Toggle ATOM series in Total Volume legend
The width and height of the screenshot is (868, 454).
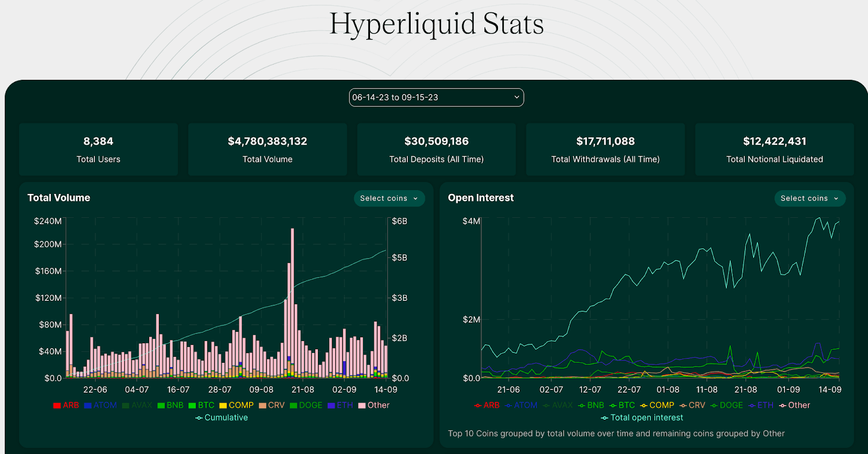100,405
